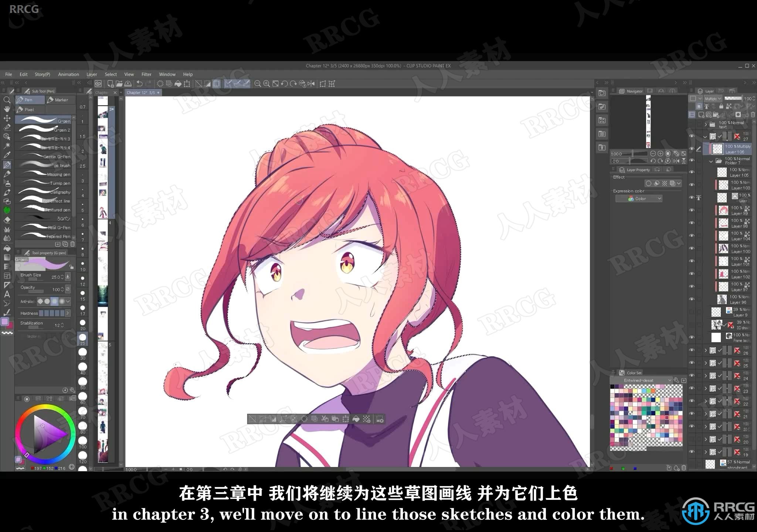Click the Zoom in toolbar icon
The width and height of the screenshot is (757, 532).
(x=267, y=84)
